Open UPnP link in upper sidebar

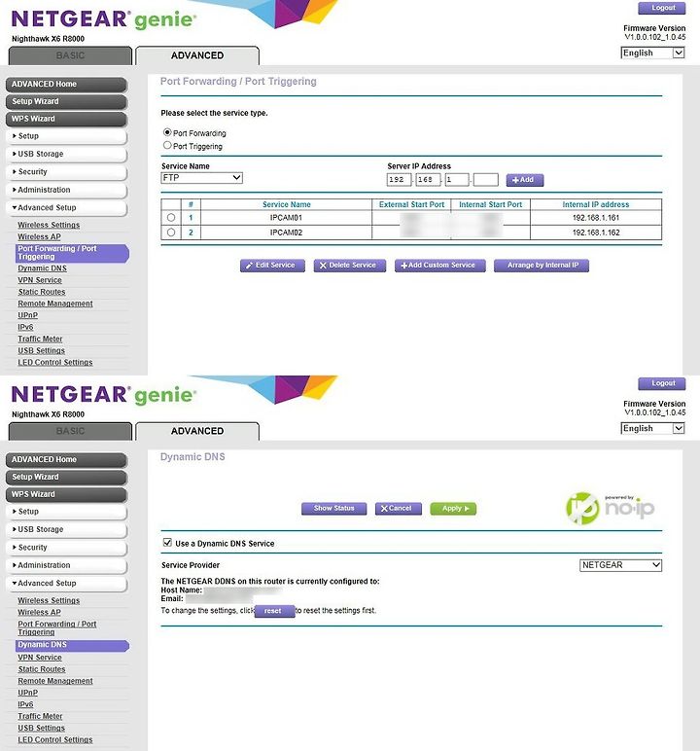28,315
